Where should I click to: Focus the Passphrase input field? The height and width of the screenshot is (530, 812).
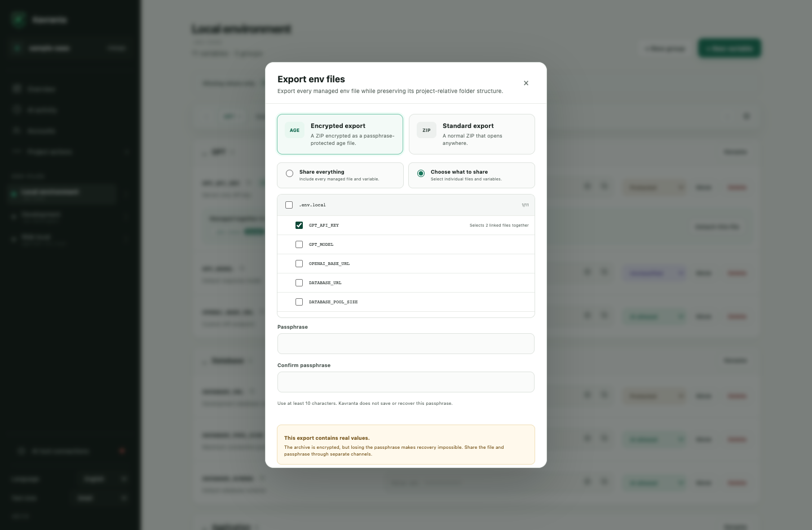406,344
